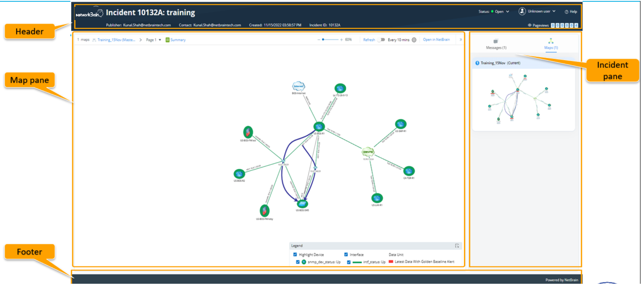The width and height of the screenshot is (644, 285).
Task: Uncheck the Highlight Device checkbox
Action: click(295, 254)
